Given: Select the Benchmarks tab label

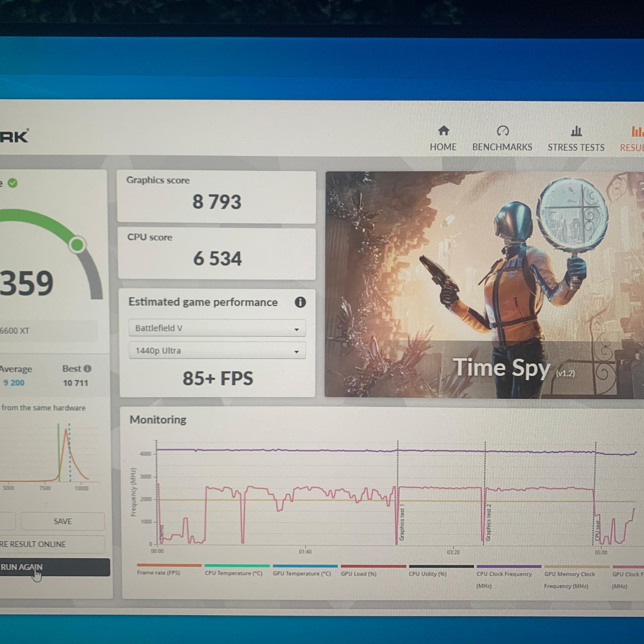Looking at the screenshot, I should click(x=502, y=147).
